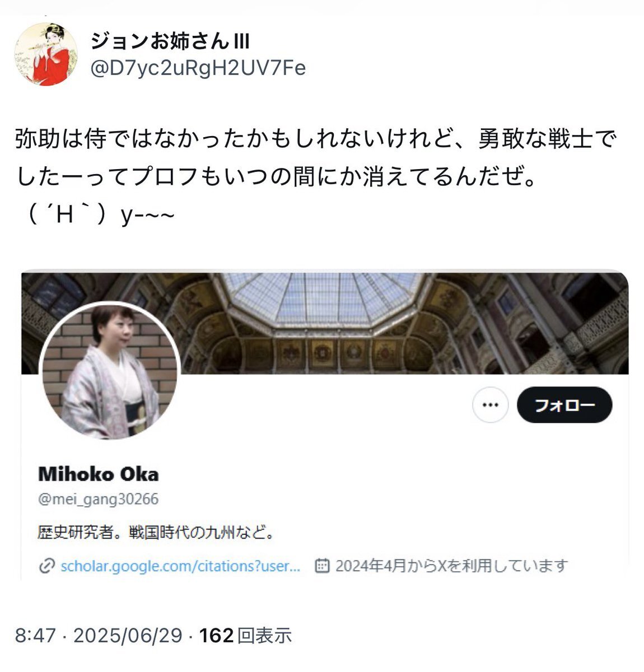Click the tweet text about 弥助

coord(315,158)
